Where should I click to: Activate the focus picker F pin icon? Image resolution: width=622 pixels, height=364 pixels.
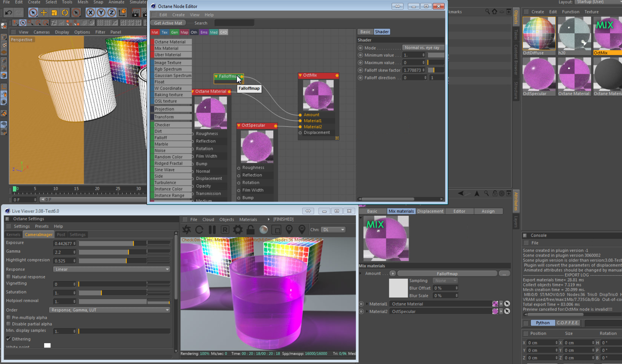point(289,230)
